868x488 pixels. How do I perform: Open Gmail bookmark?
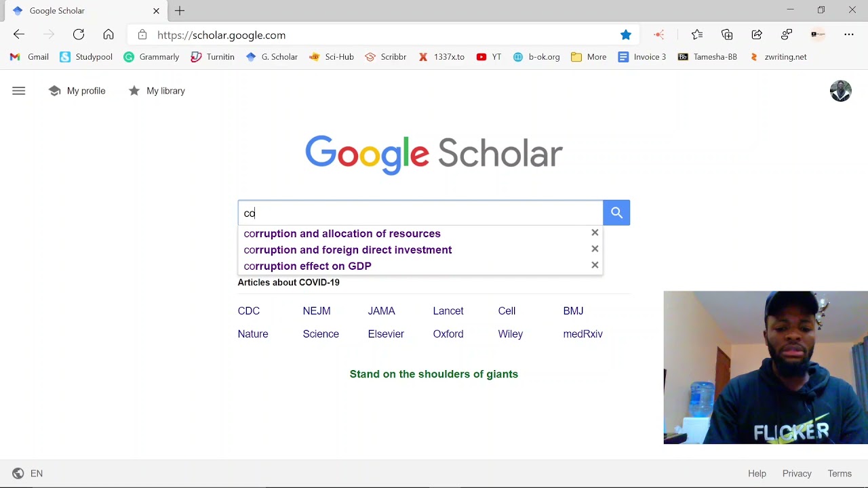click(x=29, y=57)
